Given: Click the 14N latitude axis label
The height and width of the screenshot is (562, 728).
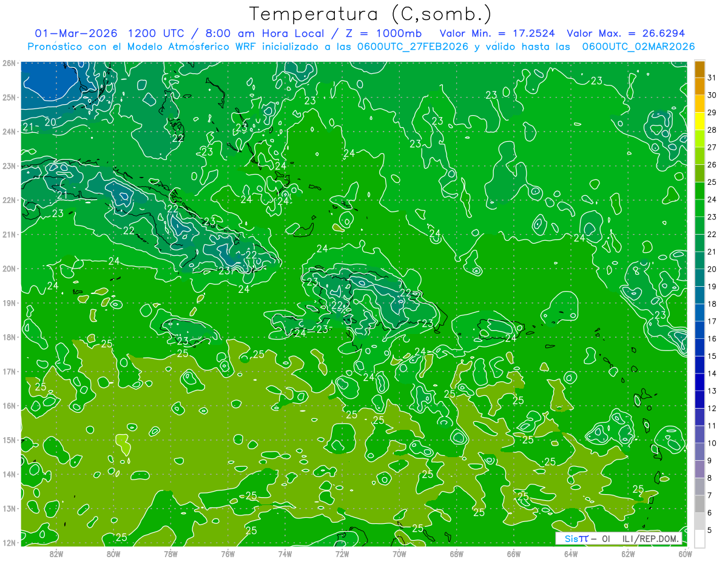Looking at the screenshot, I should 9,474.
